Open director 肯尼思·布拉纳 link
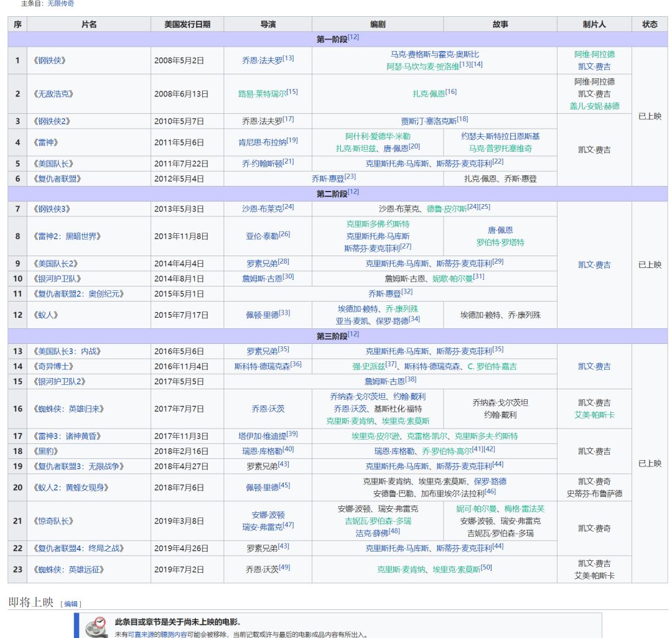This screenshot has width=672, height=638. [263, 142]
